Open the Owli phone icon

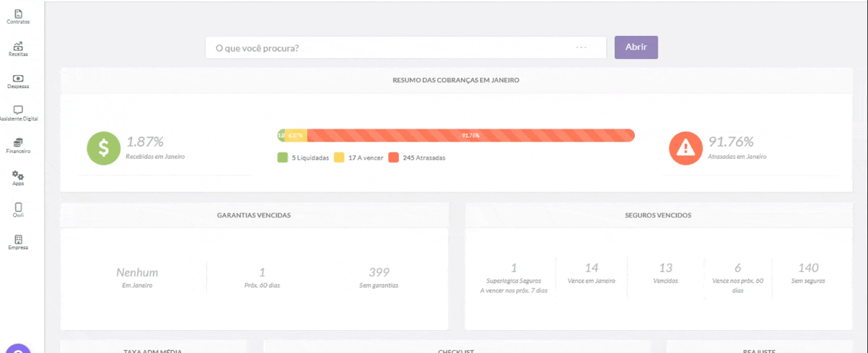pyautogui.click(x=18, y=207)
